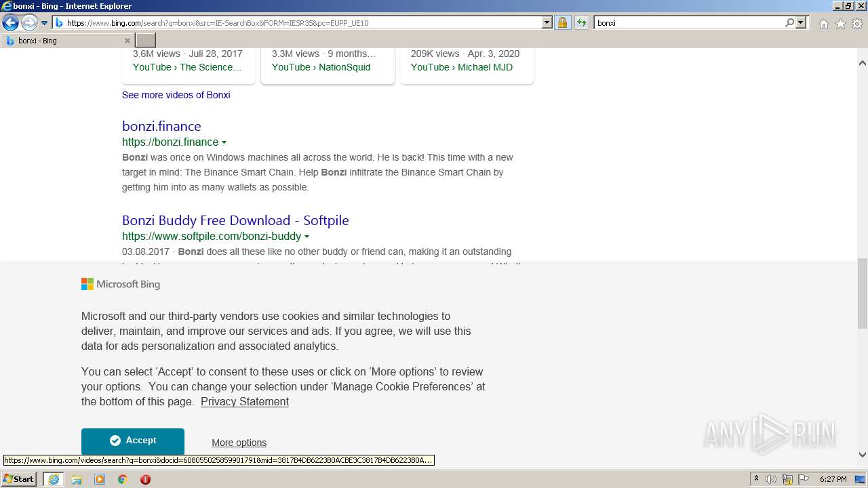
Task: Show hidden tray icons arrow
Action: pyautogui.click(x=757, y=479)
